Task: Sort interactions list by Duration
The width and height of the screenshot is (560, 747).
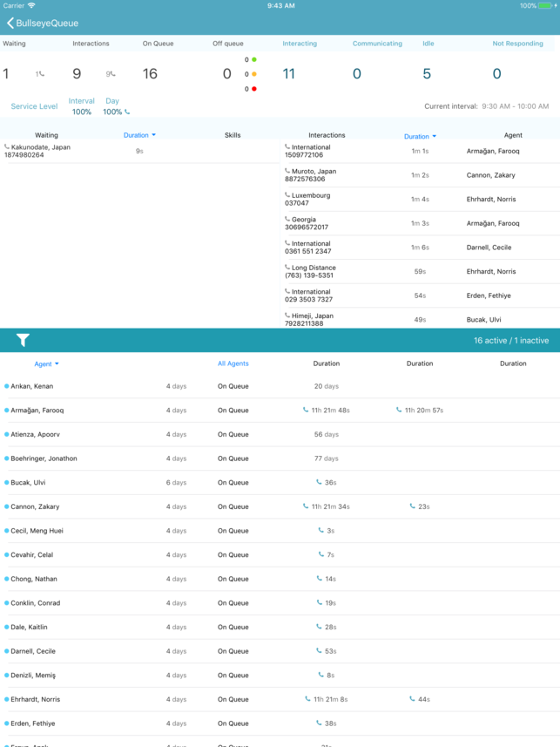Action: [420, 136]
